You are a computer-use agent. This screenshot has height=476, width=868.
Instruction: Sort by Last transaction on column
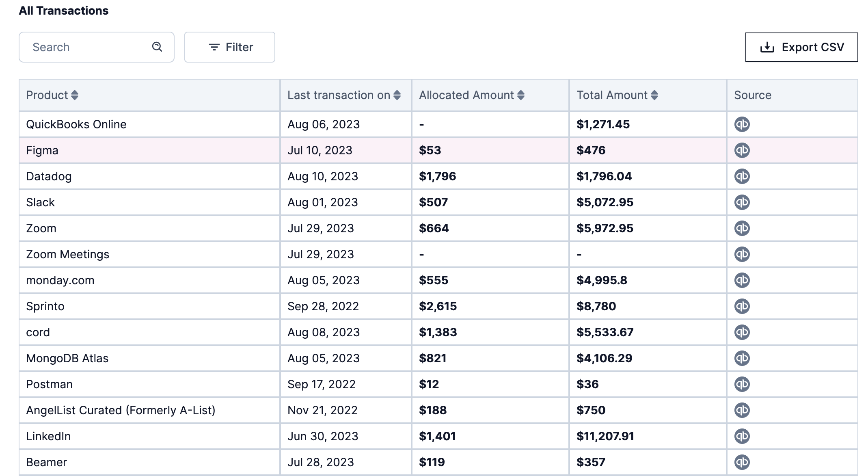coord(397,95)
